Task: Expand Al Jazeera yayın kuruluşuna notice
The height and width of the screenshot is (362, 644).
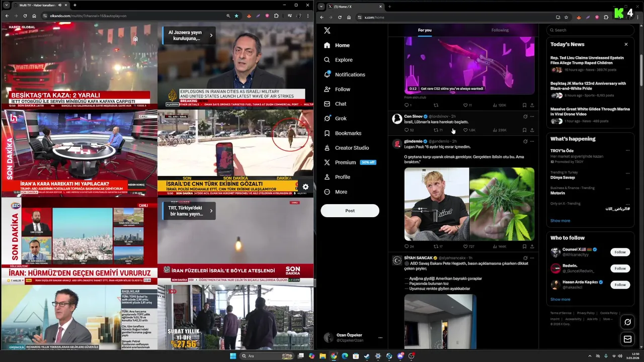Action: pyautogui.click(x=211, y=35)
